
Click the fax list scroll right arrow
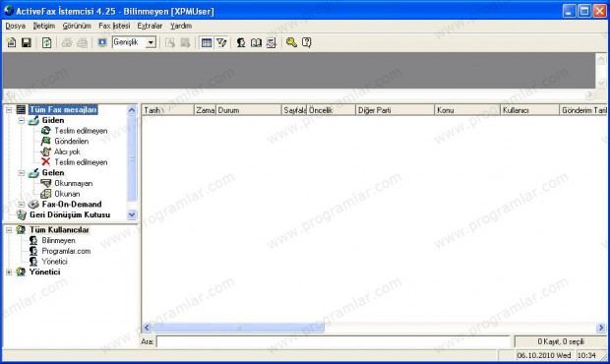(601, 328)
